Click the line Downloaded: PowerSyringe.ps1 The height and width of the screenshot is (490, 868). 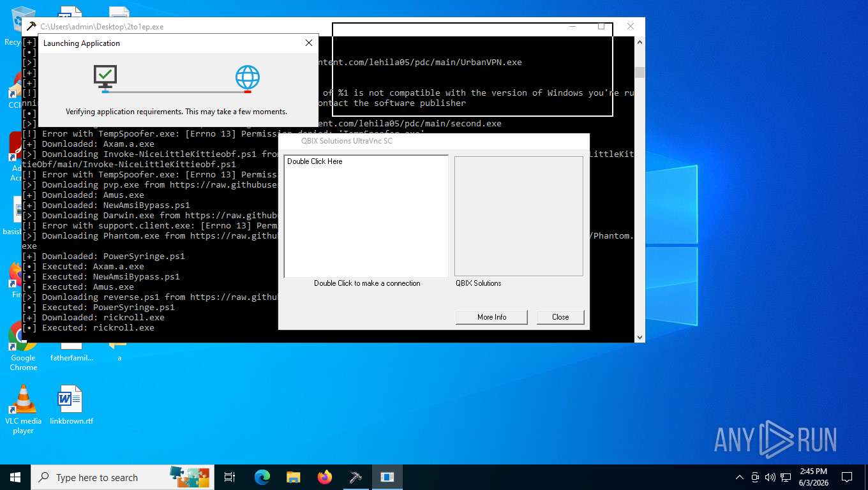pyautogui.click(x=103, y=256)
